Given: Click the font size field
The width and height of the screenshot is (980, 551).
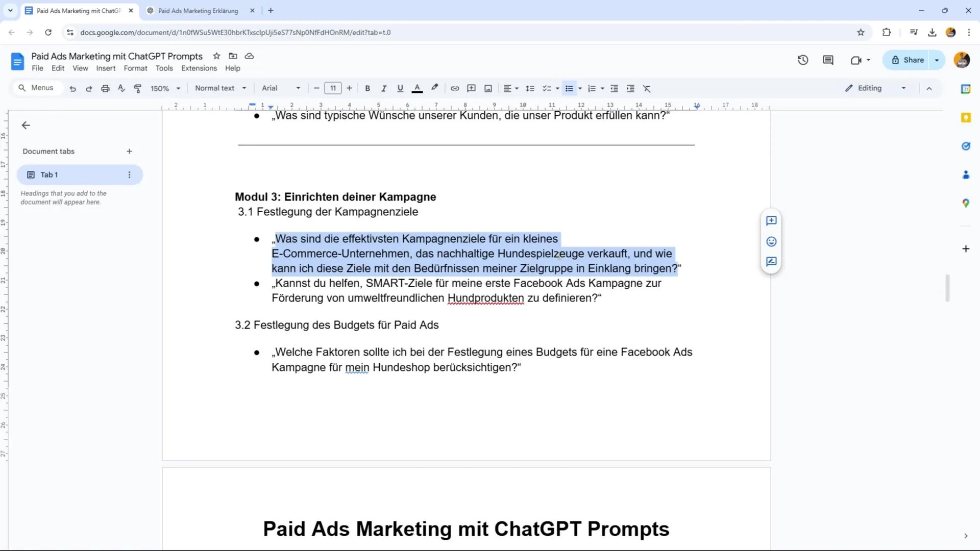Looking at the screenshot, I should pos(333,88).
